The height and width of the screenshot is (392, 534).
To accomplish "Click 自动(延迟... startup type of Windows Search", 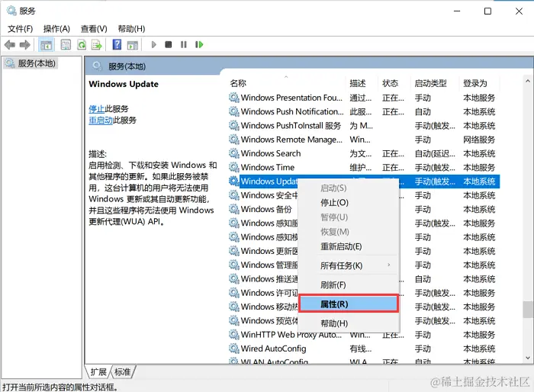I will tap(435, 153).
